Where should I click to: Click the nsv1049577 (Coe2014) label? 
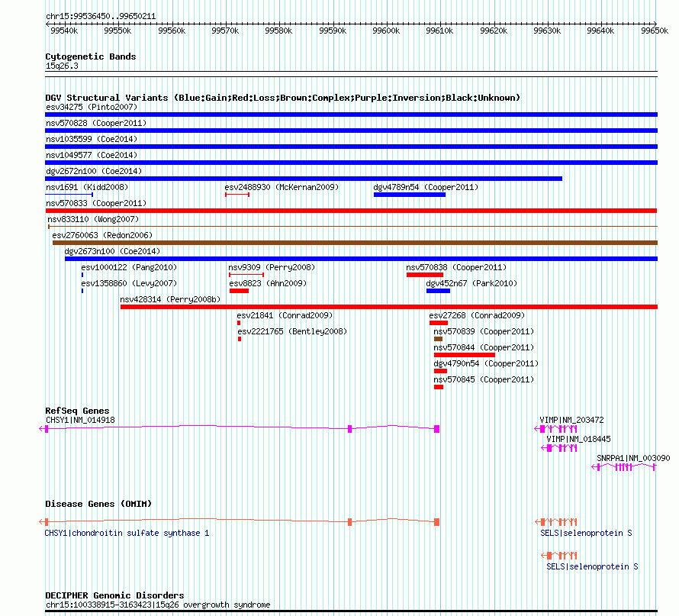point(92,155)
